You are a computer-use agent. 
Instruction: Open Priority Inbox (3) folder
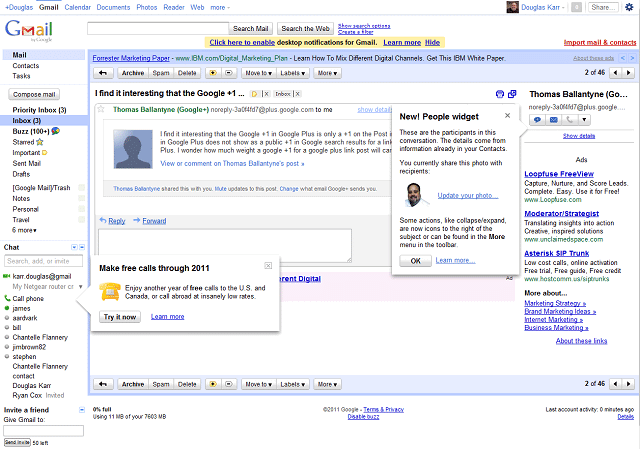pos(40,110)
